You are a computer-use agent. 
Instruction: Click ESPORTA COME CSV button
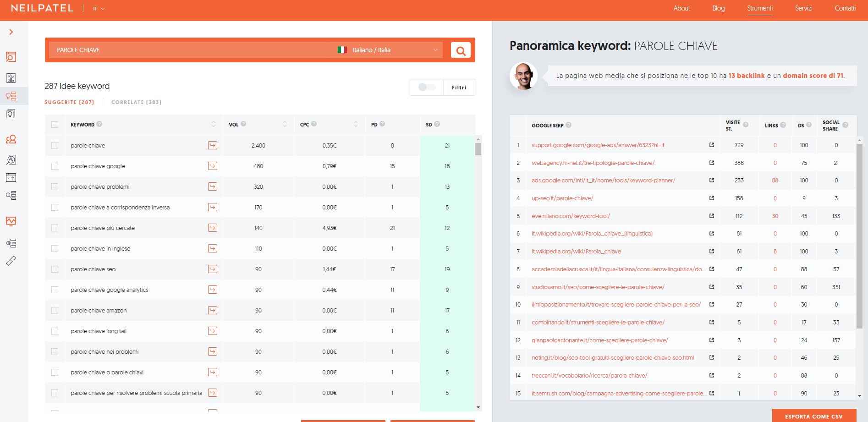tap(814, 416)
